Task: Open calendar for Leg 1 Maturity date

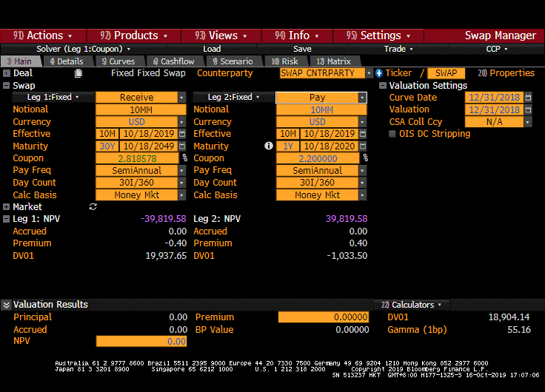Action: (x=182, y=146)
